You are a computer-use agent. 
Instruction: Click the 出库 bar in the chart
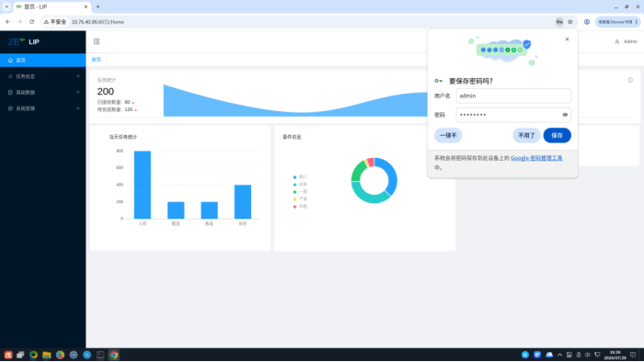243,202
